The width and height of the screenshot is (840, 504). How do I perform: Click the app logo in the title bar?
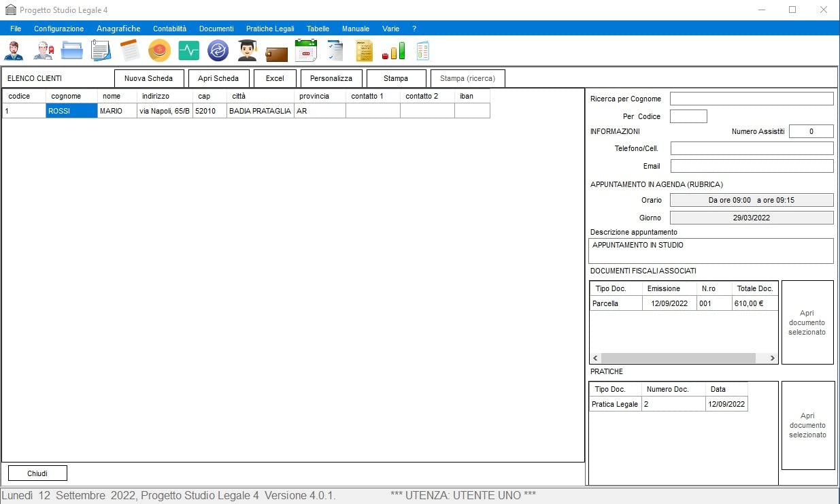click(x=10, y=10)
